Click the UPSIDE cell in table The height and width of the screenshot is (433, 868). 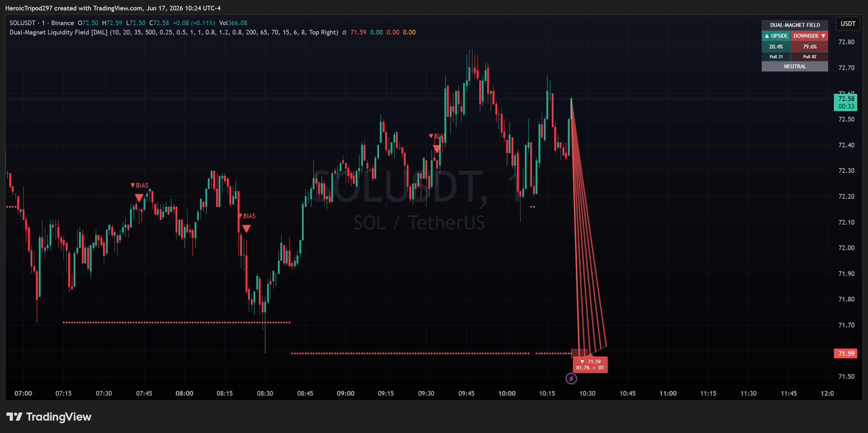776,36
